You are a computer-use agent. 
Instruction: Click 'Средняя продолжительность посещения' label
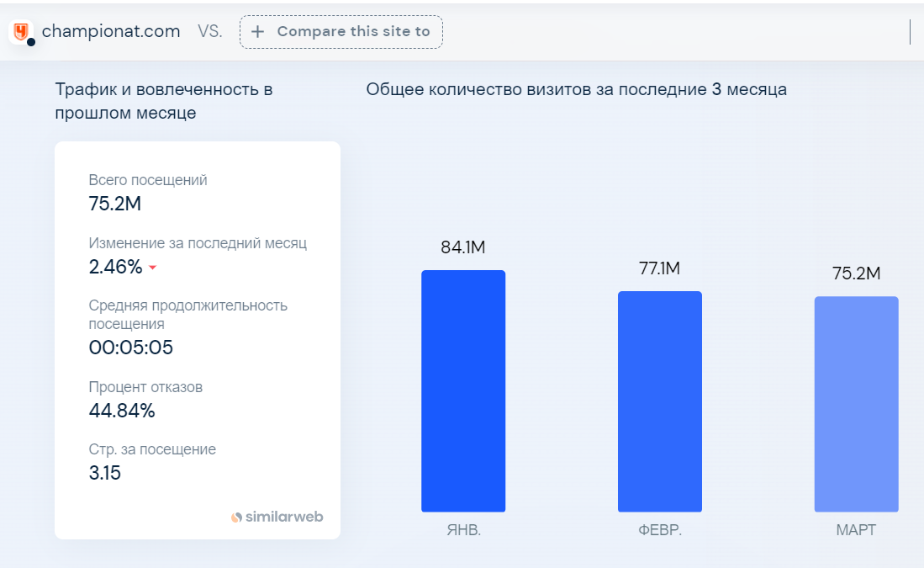point(188,315)
